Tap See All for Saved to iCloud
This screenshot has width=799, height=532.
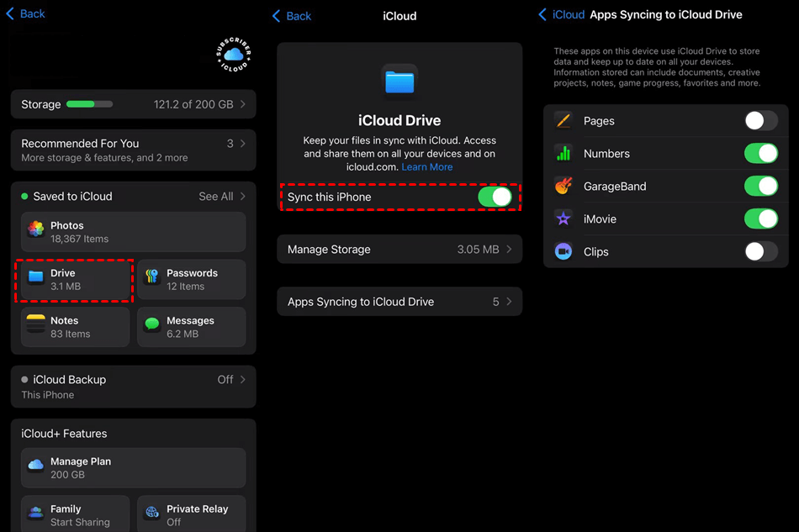point(216,197)
